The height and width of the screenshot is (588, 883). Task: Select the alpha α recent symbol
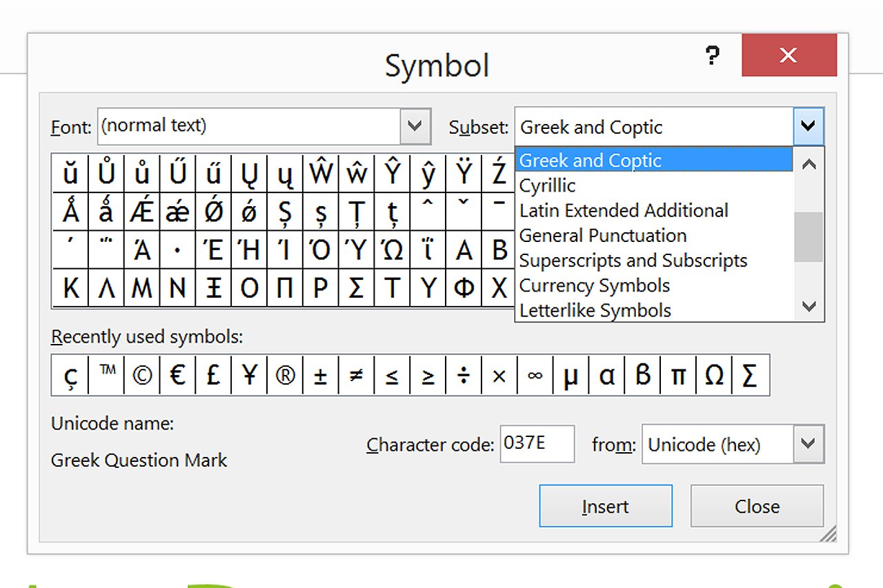pyautogui.click(x=607, y=375)
